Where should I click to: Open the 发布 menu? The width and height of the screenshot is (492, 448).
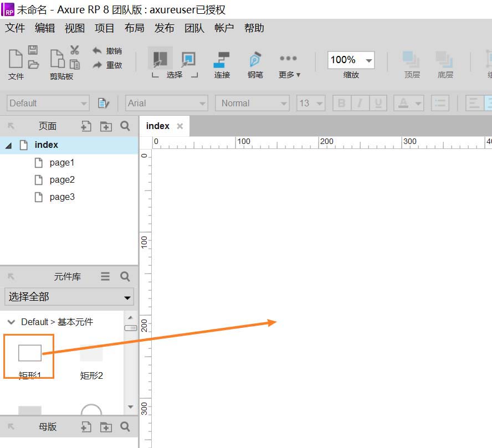click(x=164, y=28)
